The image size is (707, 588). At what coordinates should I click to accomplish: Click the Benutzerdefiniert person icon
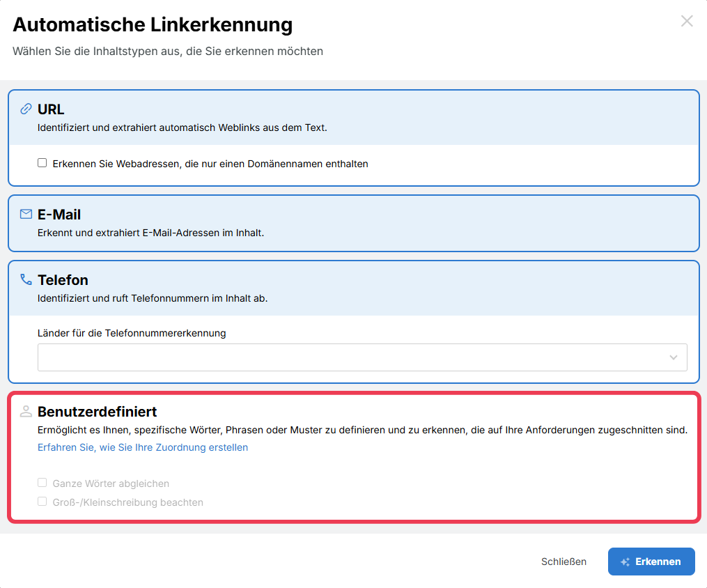click(x=26, y=411)
